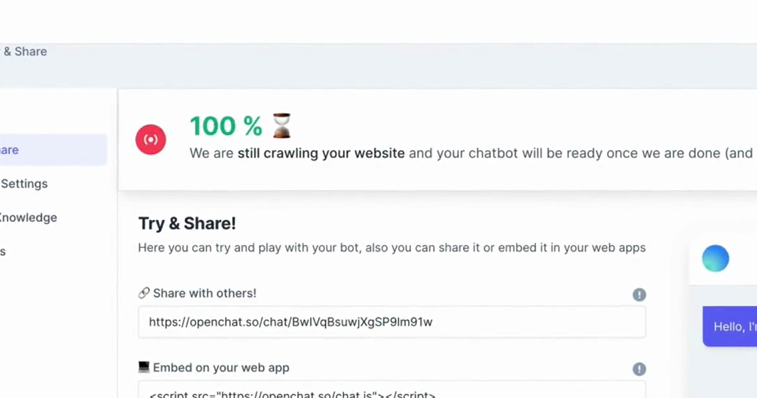Click the red live-crawling status icon
This screenshot has width=757, height=398.
pos(151,140)
